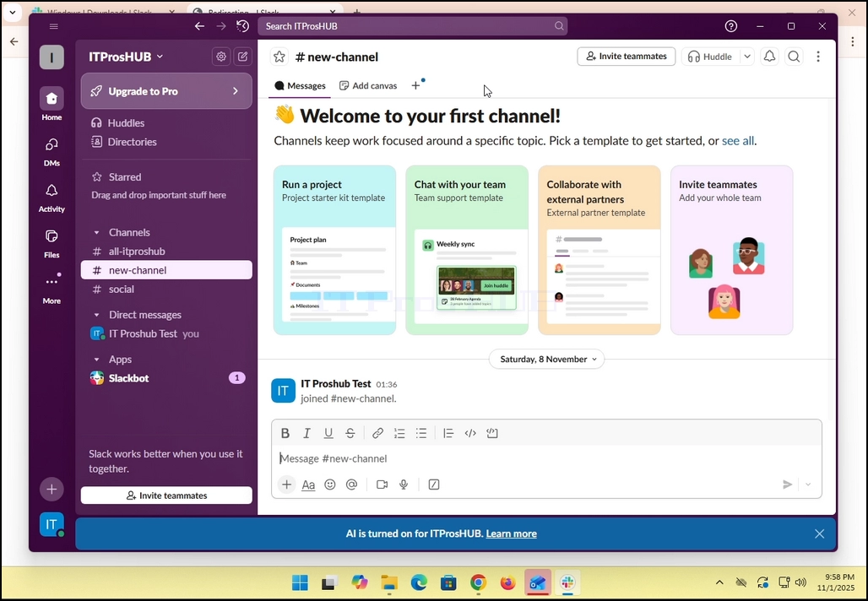The image size is (868, 601).
Task: Click Upgrade to Pro button
Action: click(x=166, y=91)
